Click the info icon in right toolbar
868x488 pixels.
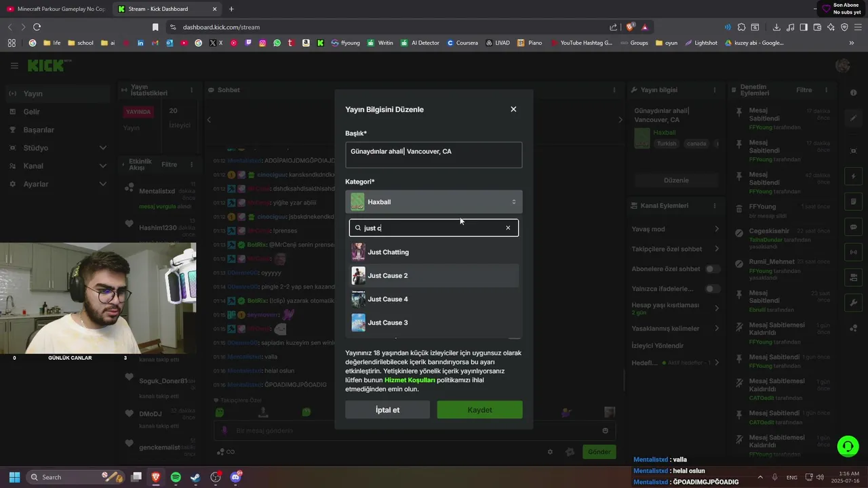(853, 92)
